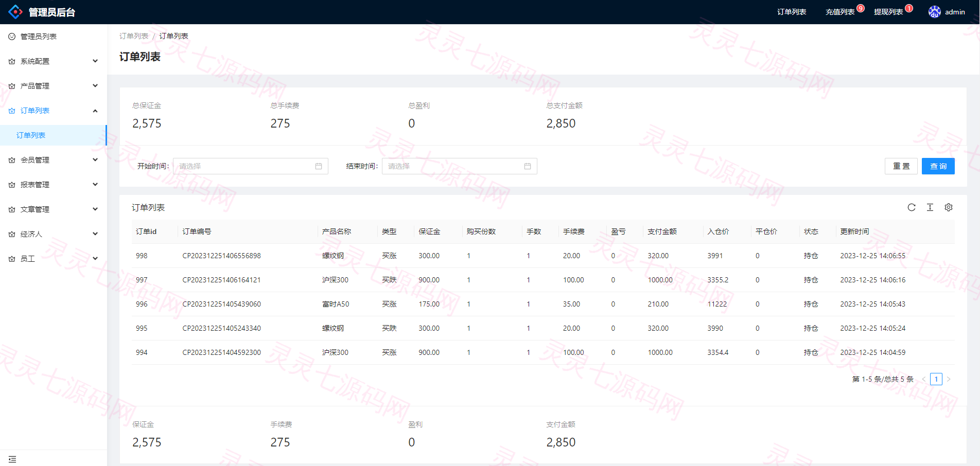Click the admin username
Image resolution: width=980 pixels, height=466 pixels.
[x=955, y=12]
